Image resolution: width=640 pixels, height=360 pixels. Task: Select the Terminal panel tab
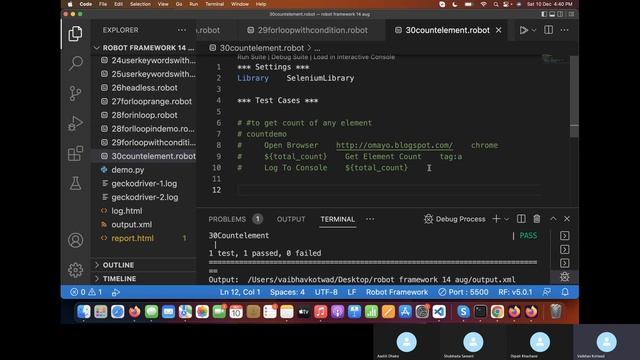tap(337, 219)
